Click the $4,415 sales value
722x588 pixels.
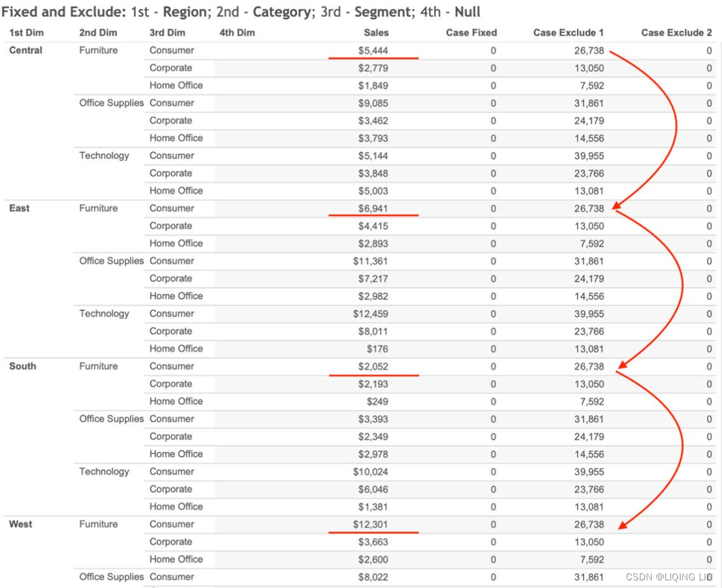(373, 226)
